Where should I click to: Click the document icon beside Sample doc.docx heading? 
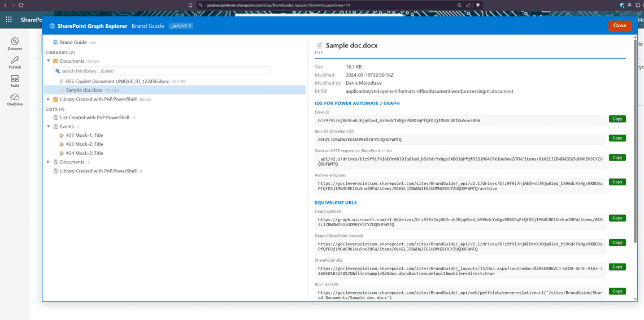(319, 46)
